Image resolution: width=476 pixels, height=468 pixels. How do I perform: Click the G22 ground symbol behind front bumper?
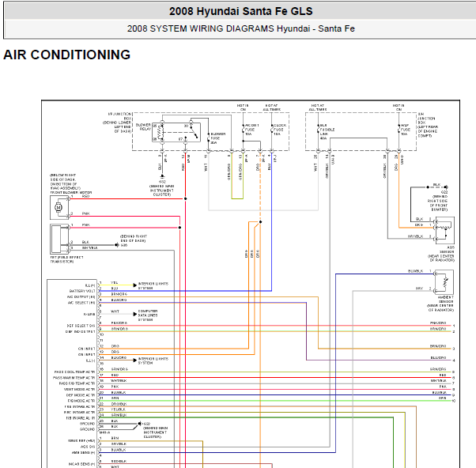tap(446, 187)
